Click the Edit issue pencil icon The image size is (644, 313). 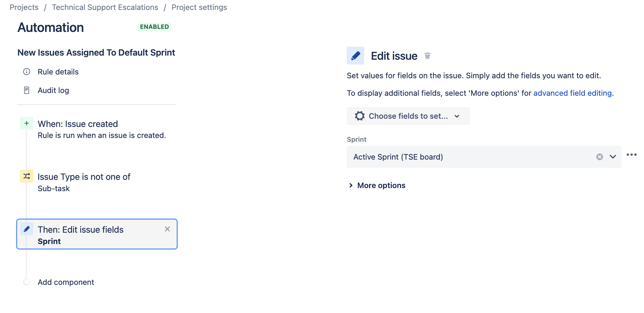click(355, 55)
